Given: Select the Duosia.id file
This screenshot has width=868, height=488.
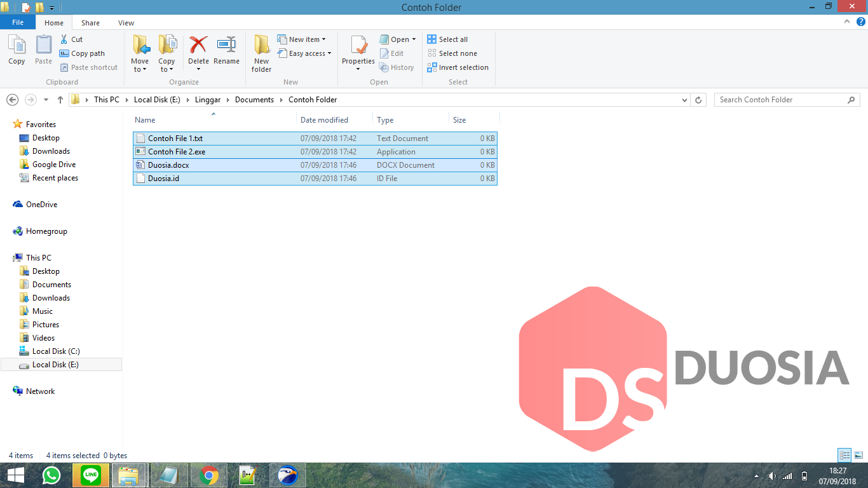Looking at the screenshot, I should [x=315, y=179].
